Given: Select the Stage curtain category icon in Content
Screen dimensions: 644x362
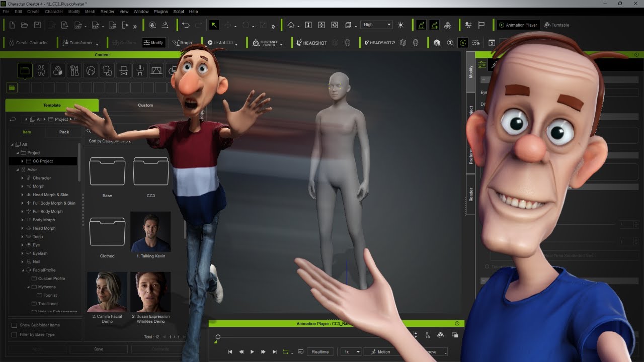Looking at the screenshot, I should (156, 71).
